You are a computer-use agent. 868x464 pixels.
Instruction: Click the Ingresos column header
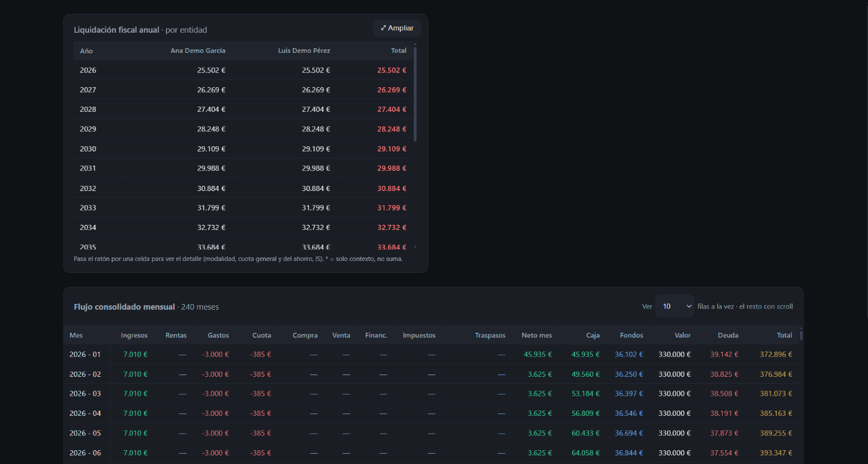coord(134,335)
